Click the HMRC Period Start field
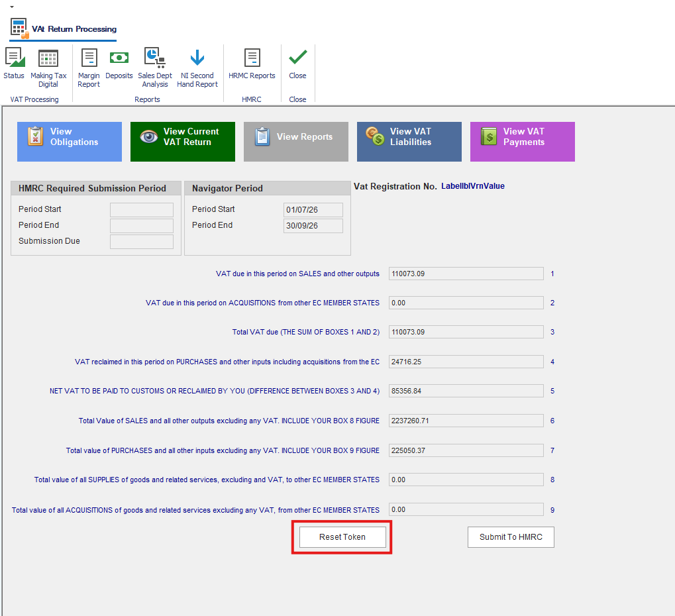Image resolution: width=675 pixels, height=616 pixels. click(x=142, y=209)
